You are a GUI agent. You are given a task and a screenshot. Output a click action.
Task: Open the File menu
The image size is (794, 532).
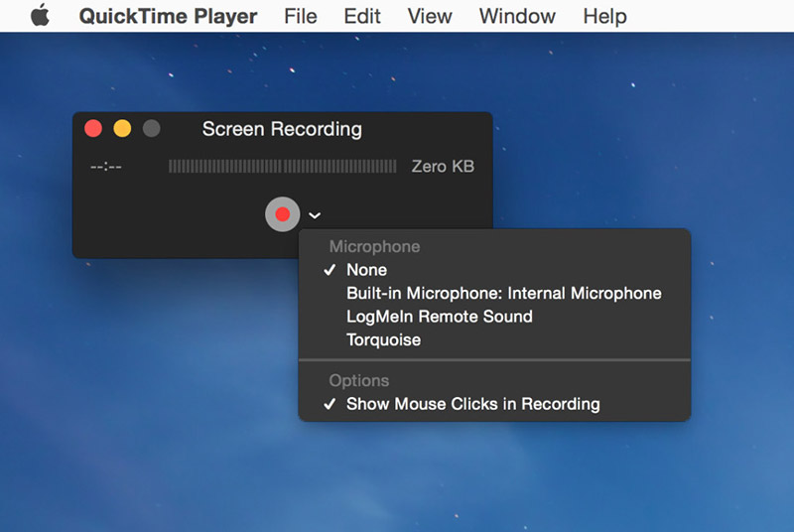[300, 16]
